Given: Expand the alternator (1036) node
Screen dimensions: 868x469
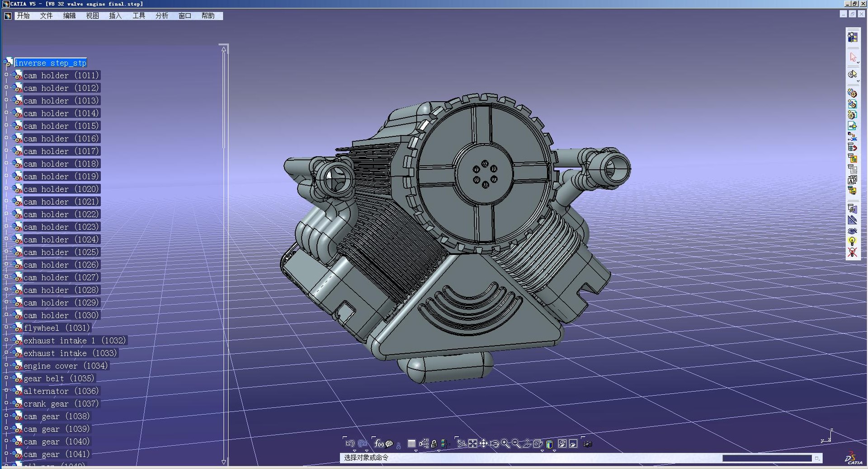Looking at the screenshot, I should coord(6,390).
